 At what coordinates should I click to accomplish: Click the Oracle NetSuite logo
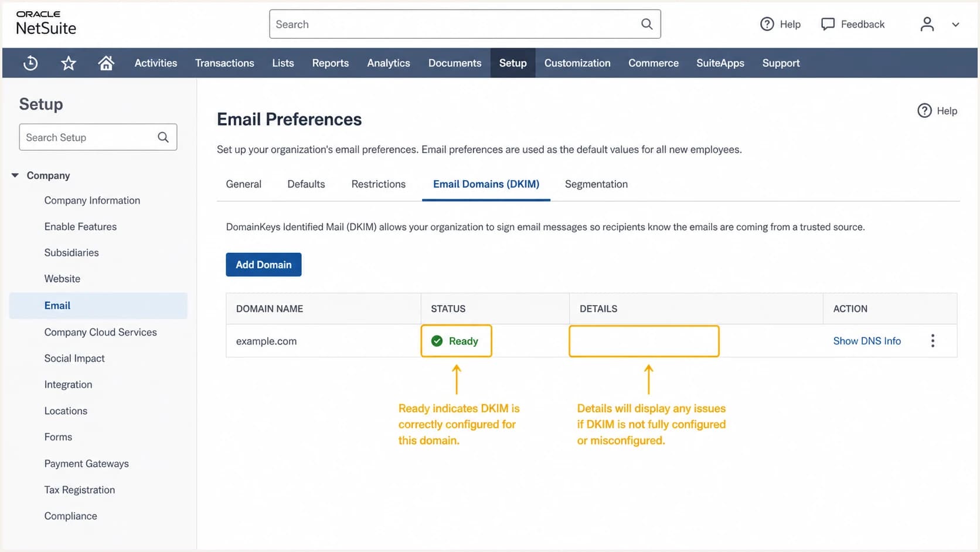point(46,23)
